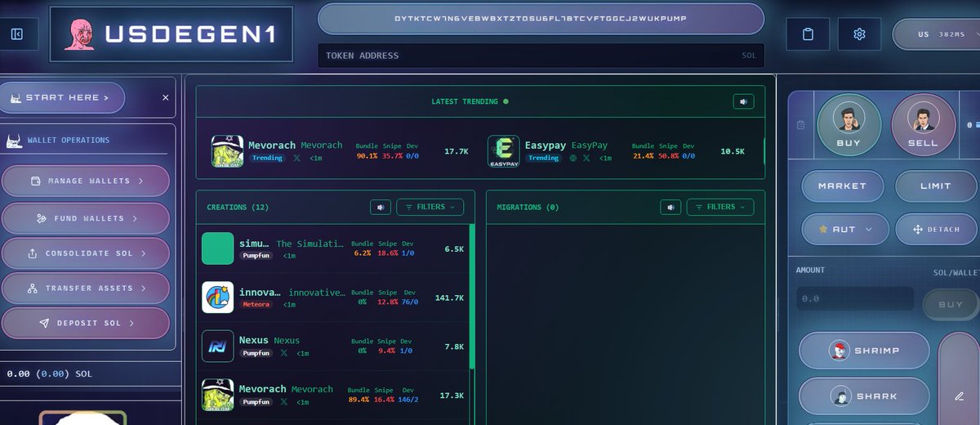The width and height of the screenshot is (980, 425).
Task: Expand the Deposit SOL option
Action: (86, 324)
